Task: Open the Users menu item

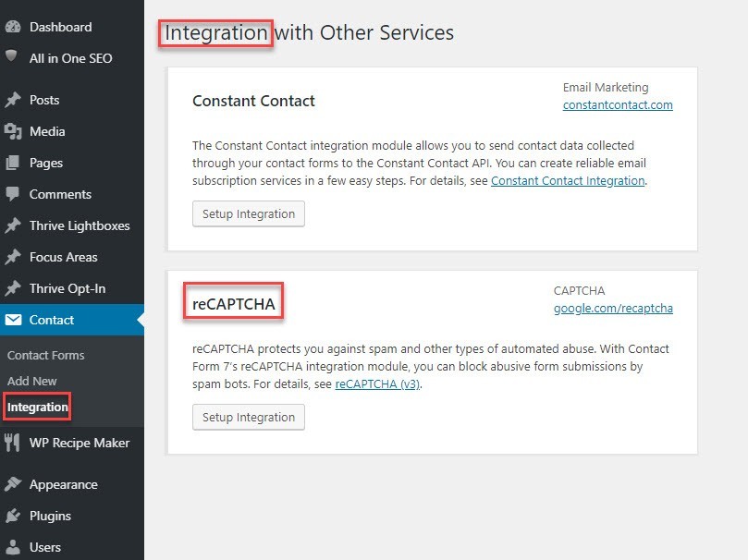Action: [x=45, y=548]
